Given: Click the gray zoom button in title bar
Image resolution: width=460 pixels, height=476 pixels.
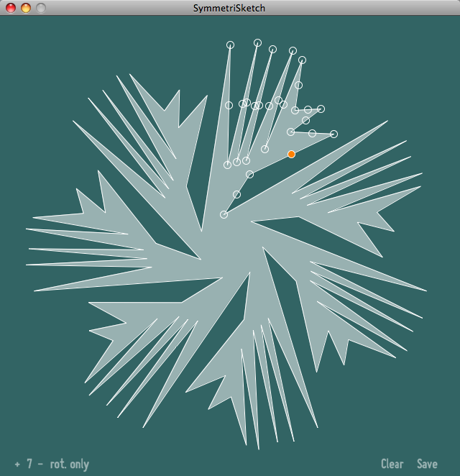Looking at the screenshot, I should tap(40, 8).
